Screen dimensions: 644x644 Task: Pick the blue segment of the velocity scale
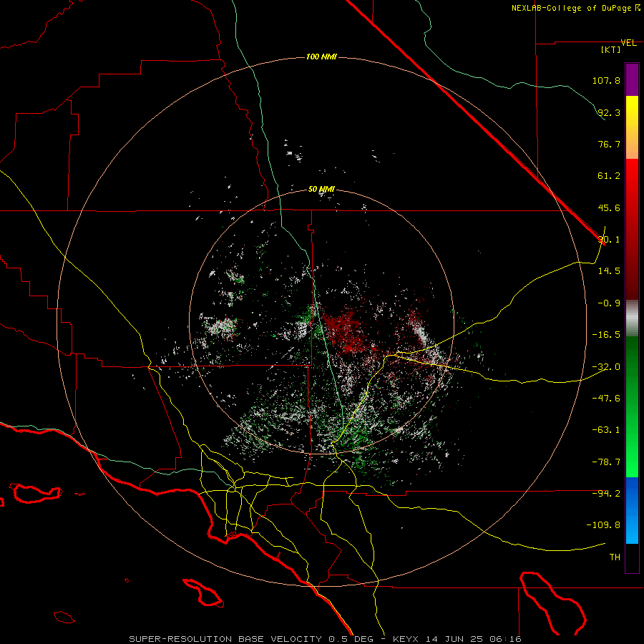pos(632,510)
